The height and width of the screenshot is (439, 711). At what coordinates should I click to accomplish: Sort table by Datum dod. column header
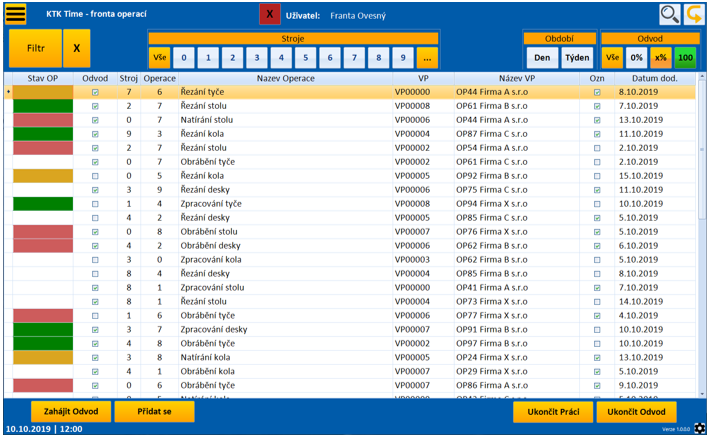(654, 78)
